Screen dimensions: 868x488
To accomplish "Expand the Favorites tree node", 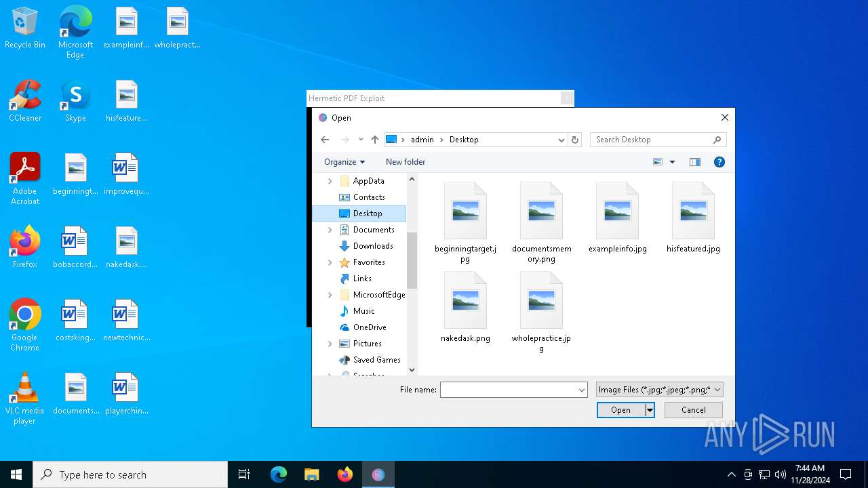I will 330,262.
